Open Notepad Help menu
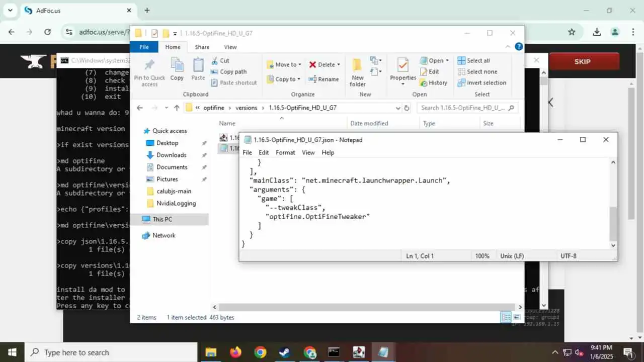 click(328, 152)
